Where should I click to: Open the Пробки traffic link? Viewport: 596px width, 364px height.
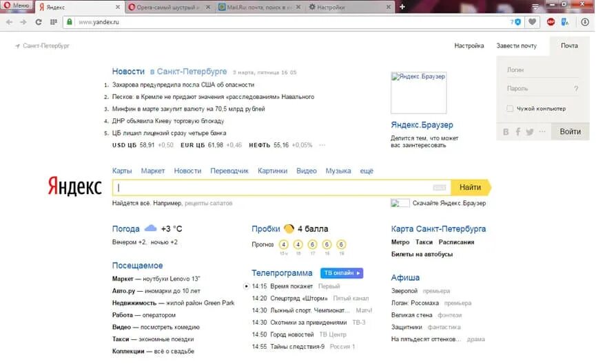pos(265,229)
